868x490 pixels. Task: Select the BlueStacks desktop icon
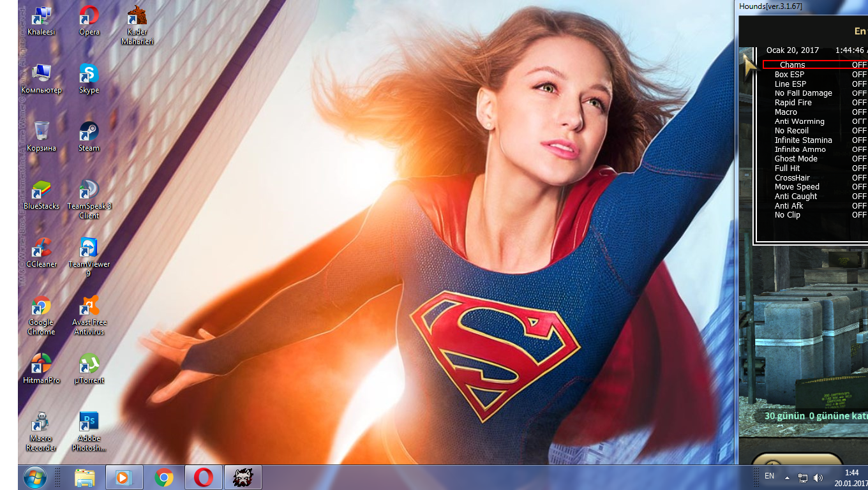pyautogui.click(x=41, y=195)
